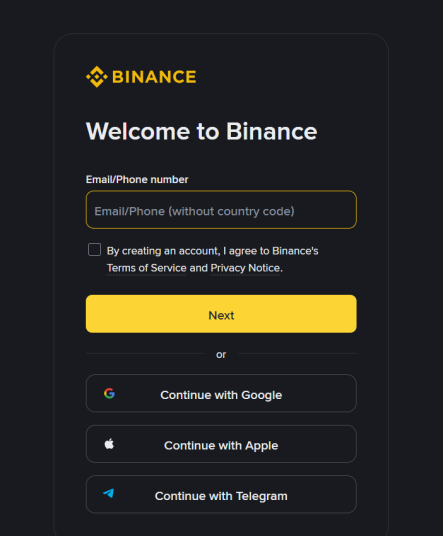The height and width of the screenshot is (536, 443).
Task: Select the Continue with Apple label
Action: [x=221, y=445]
